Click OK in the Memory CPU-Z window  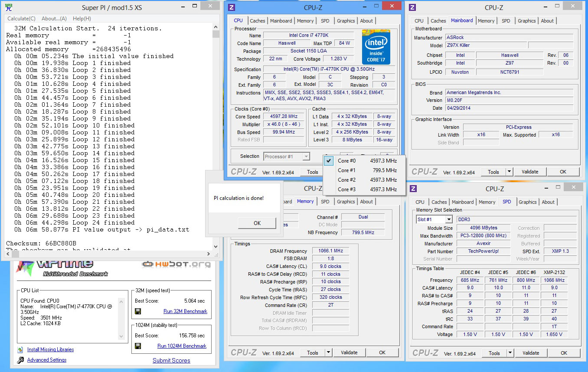click(382, 352)
